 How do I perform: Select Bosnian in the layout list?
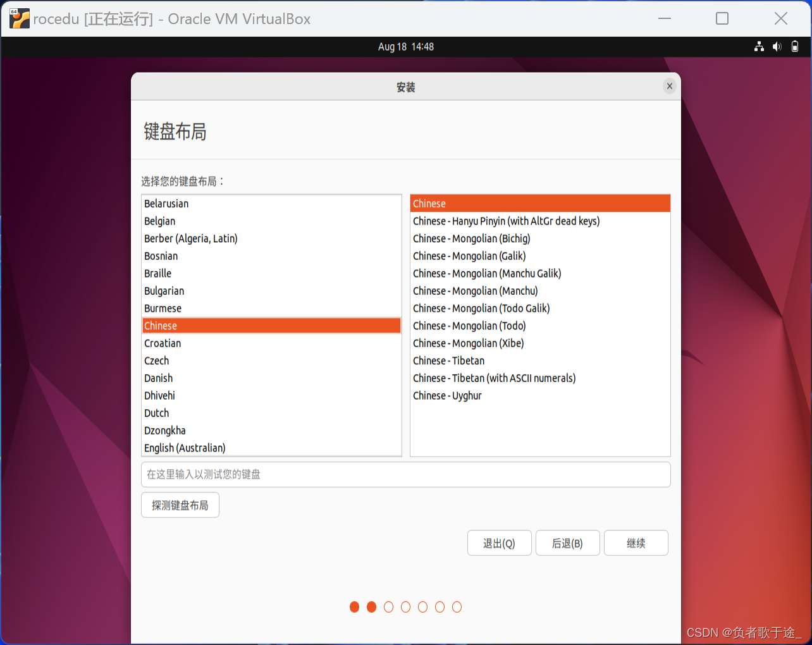click(x=272, y=256)
